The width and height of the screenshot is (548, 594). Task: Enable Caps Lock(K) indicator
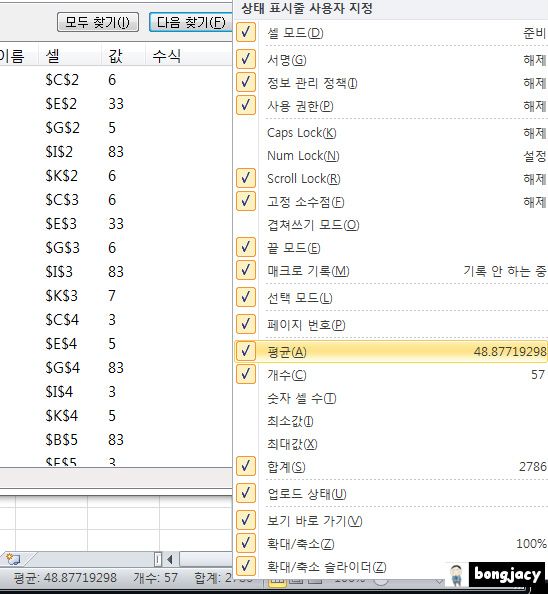point(391,133)
